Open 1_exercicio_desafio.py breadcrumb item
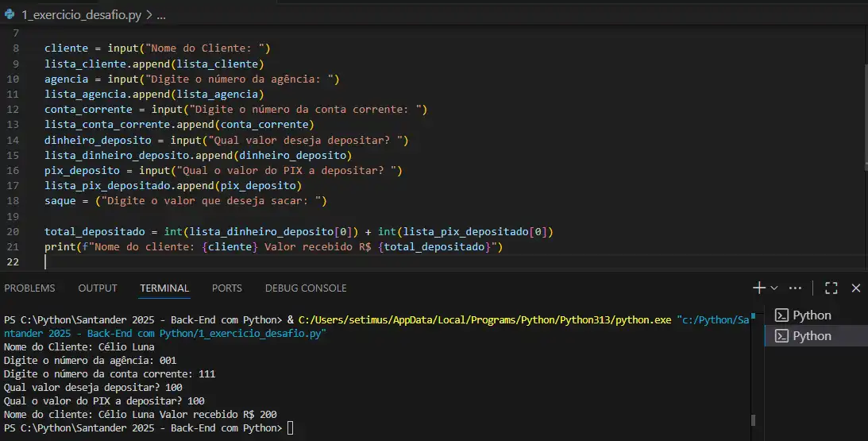The height and width of the screenshot is (441, 868). [x=81, y=15]
